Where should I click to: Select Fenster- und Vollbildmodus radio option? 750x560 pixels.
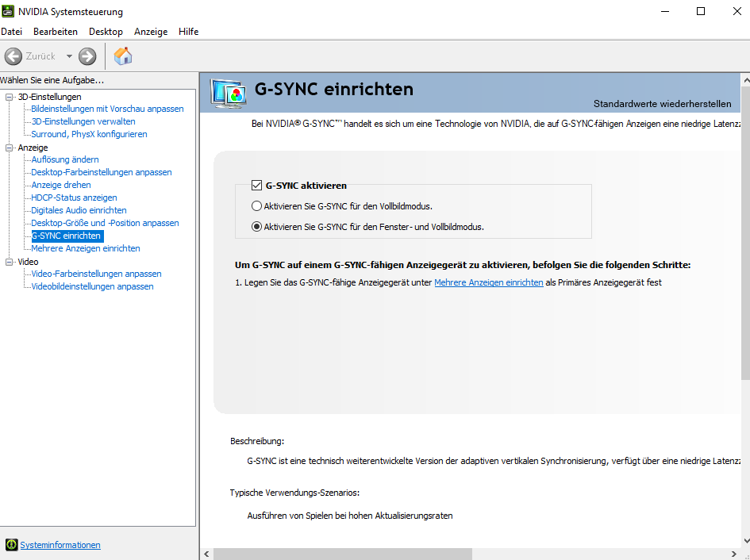[257, 227]
